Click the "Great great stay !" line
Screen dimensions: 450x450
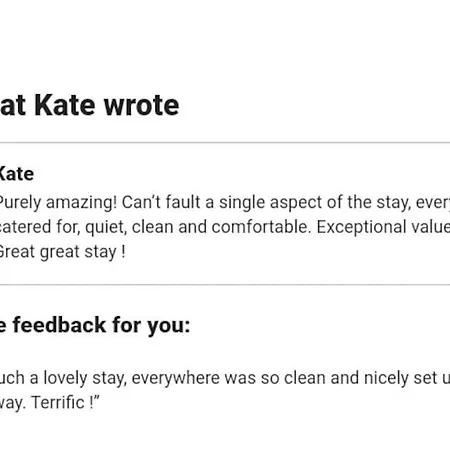pyautogui.click(x=63, y=252)
